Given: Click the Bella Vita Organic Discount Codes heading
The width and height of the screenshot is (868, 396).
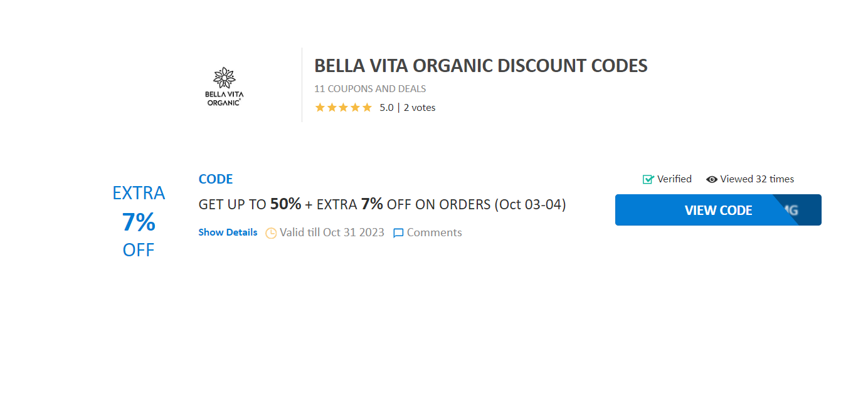Looking at the screenshot, I should [x=480, y=66].
